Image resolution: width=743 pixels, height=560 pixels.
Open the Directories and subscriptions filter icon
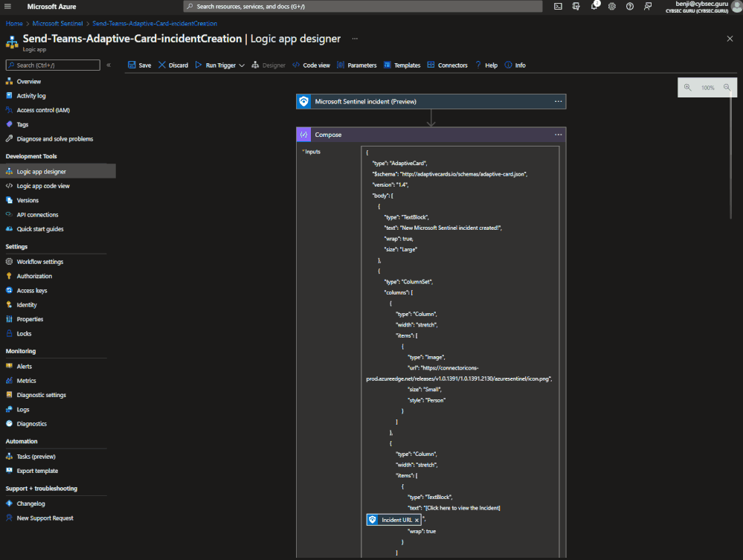576,7
